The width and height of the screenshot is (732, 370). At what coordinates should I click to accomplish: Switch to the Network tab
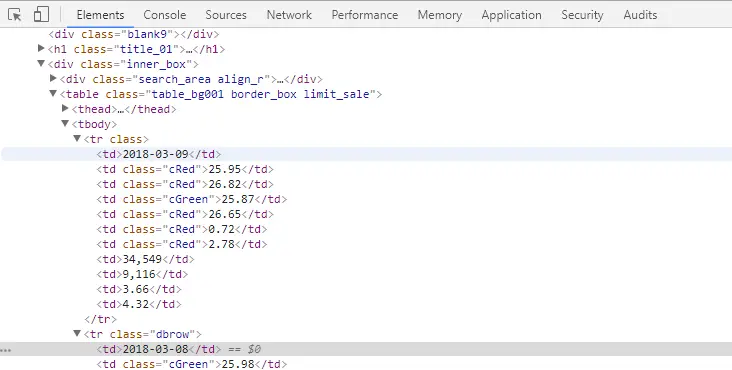(289, 15)
